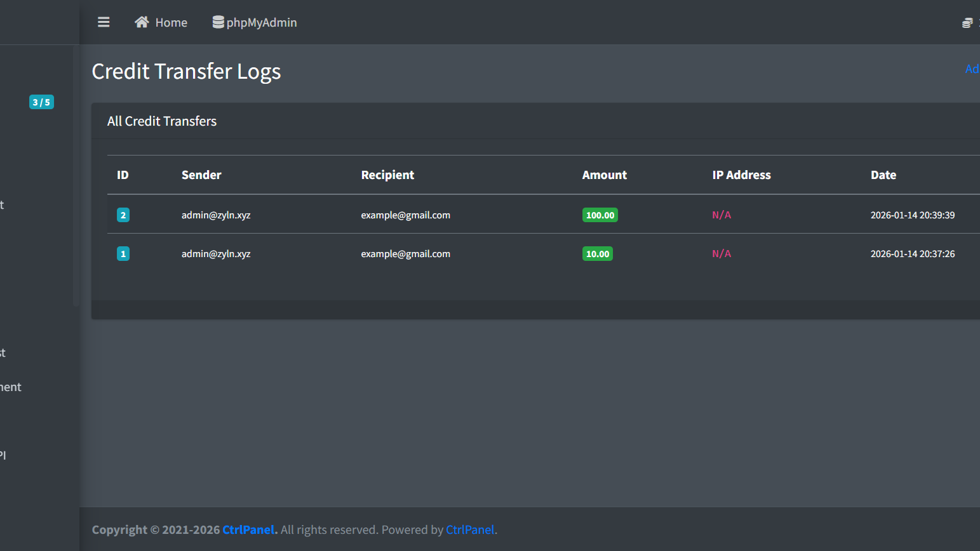980x551 pixels.
Task: Click the date 2026-01-14 20:39:39
Action: click(x=912, y=215)
